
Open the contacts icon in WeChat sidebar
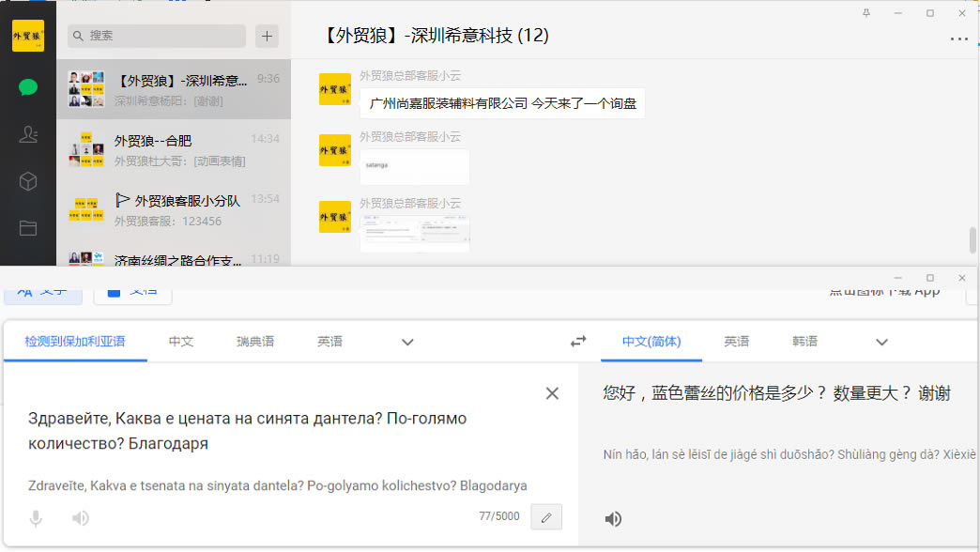click(x=28, y=135)
